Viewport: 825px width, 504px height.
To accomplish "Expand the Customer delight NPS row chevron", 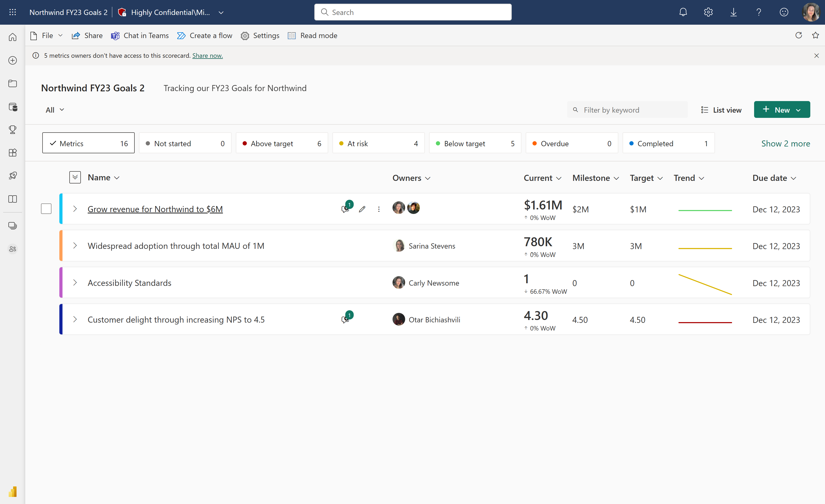I will pyautogui.click(x=75, y=319).
